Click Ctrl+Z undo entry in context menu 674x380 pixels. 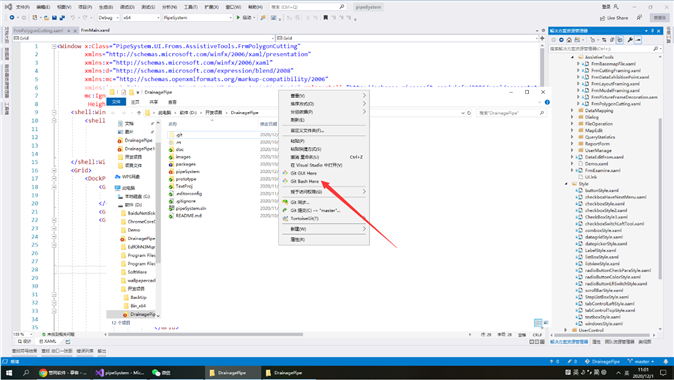tap(323, 157)
